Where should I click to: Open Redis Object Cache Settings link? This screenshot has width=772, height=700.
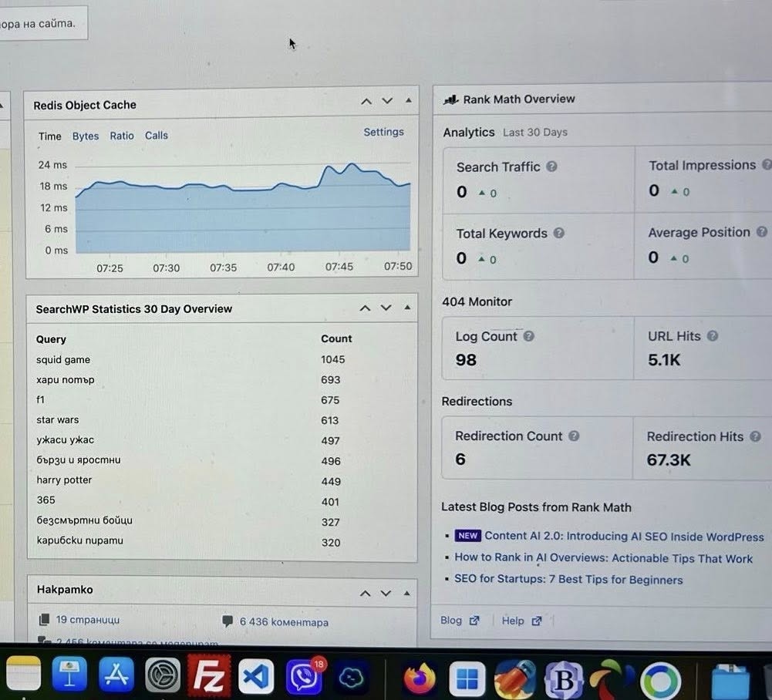383,132
